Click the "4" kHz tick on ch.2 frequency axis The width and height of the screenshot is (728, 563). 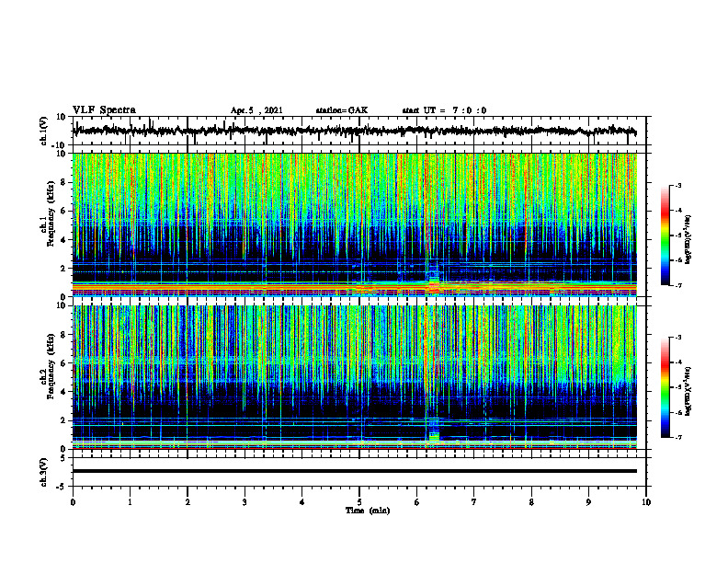(64, 392)
